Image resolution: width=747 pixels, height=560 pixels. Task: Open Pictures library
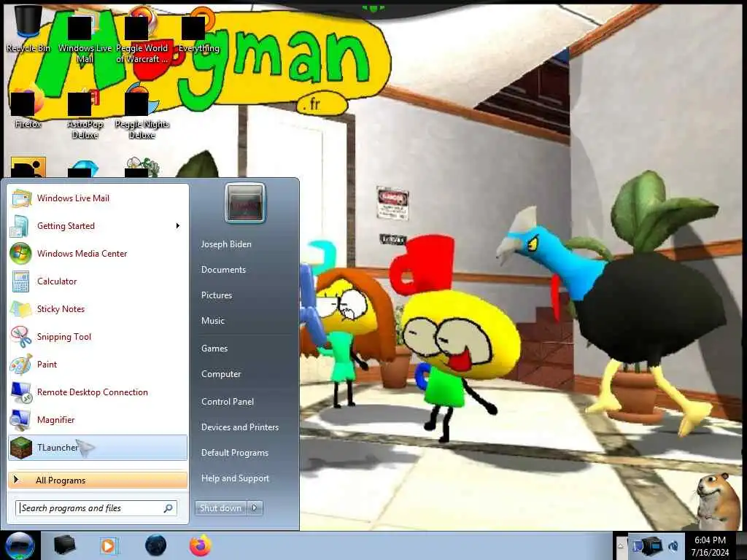pos(217,295)
